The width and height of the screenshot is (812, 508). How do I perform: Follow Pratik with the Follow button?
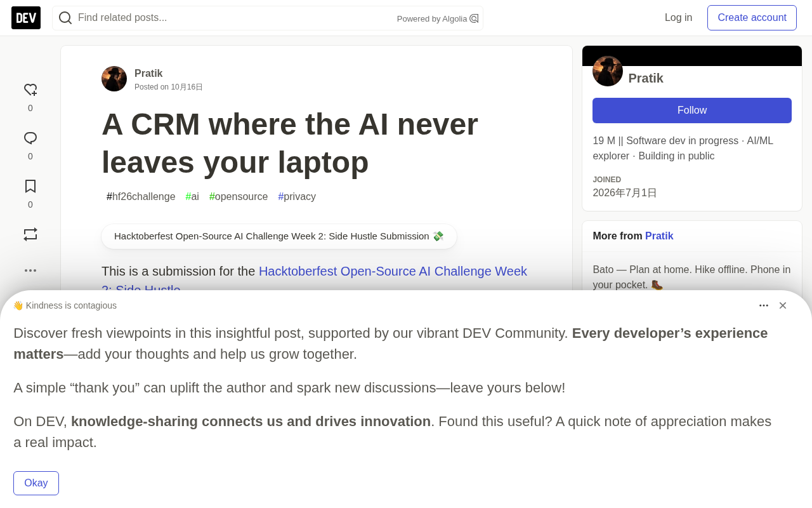tap(692, 110)
